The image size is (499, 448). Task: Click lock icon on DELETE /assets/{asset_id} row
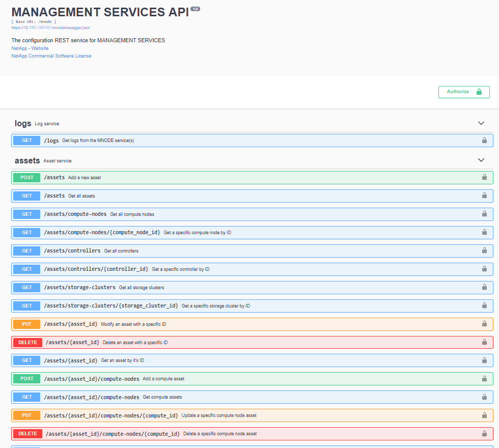(x=484, y=343)
